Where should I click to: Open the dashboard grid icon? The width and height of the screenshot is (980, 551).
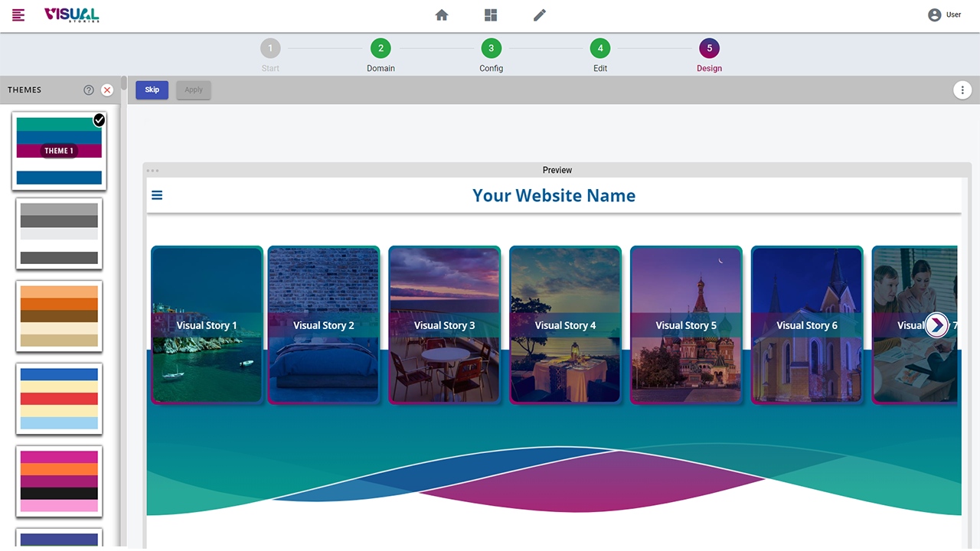pyautogui.click(x=491, y=15)
